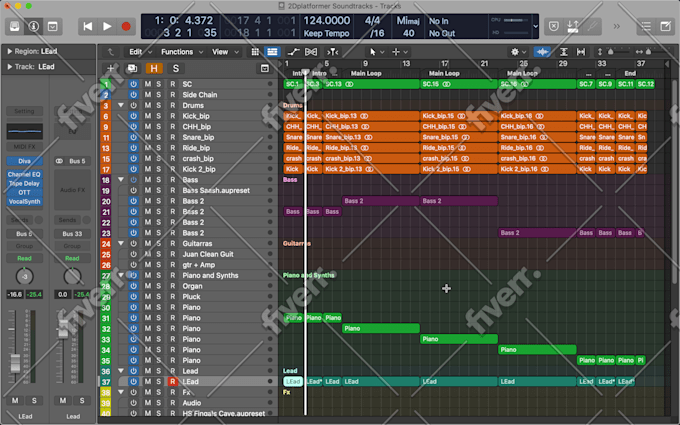Click the Live Loops grid view icon

(x=255, y=52)
